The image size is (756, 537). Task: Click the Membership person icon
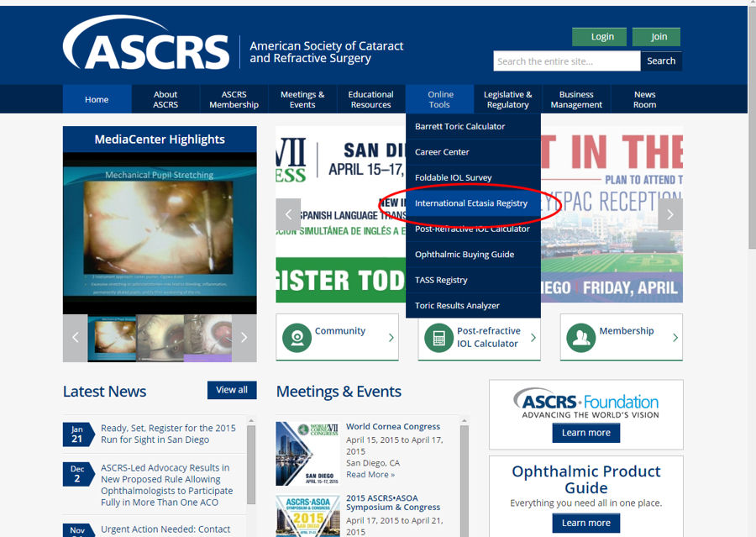point(580,337)
